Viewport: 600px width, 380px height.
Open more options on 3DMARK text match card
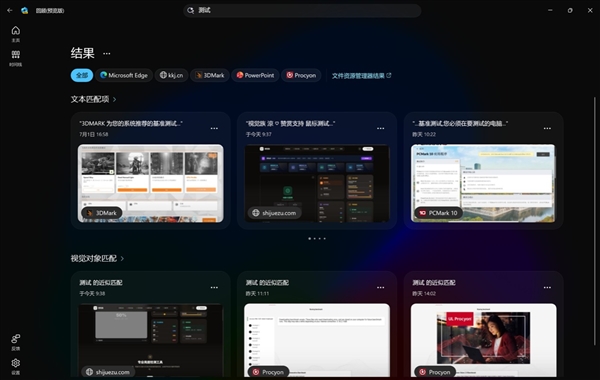[x=214, y=129]
